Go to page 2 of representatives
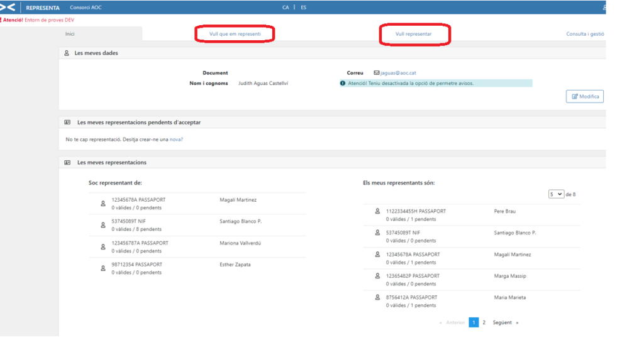This screenshot has height=362, width=644. [x=484, y=322]
